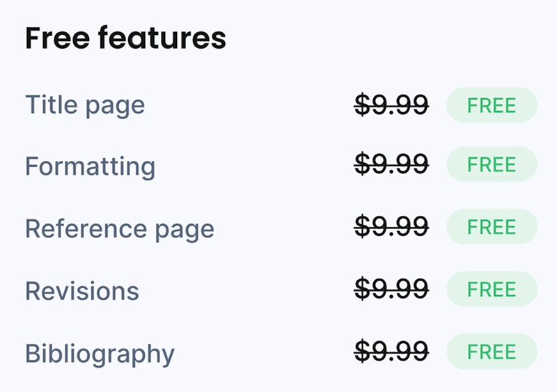Image resolution: width=557 pixels, height=392 pixels.
Task: Click the Free features heading
Action: [x=125, y=38]
